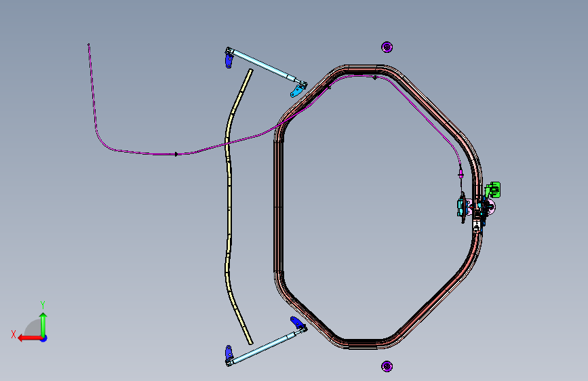
Task: Click the lower purple grommet
Action: coord(387,366)
